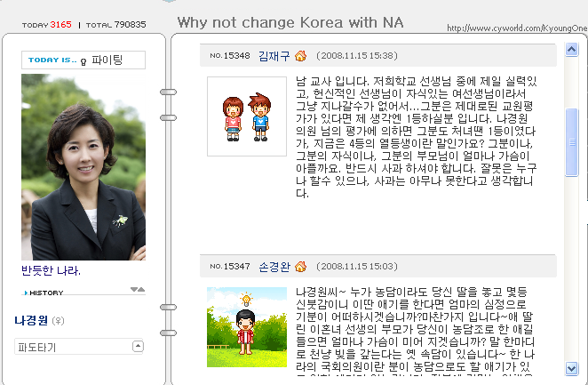Click the 나경원 owner name
588x385 pixels.
click(31, 320)
